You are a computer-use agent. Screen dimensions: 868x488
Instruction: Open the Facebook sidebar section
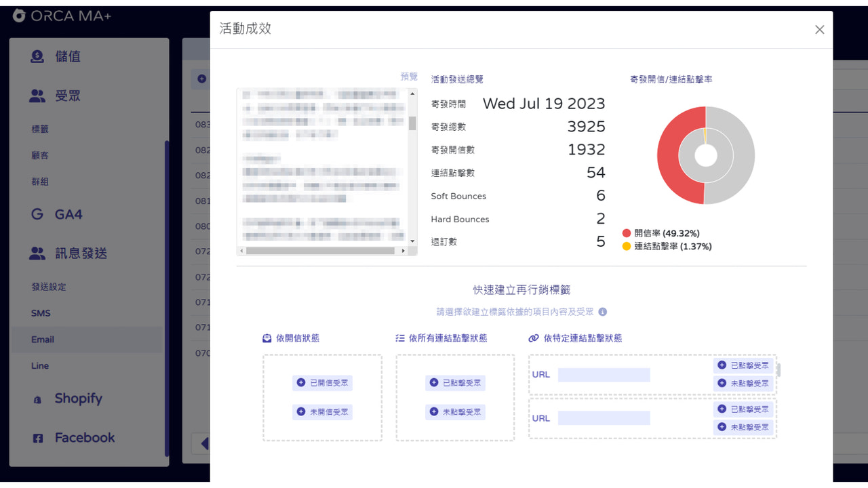pos(85,438)
